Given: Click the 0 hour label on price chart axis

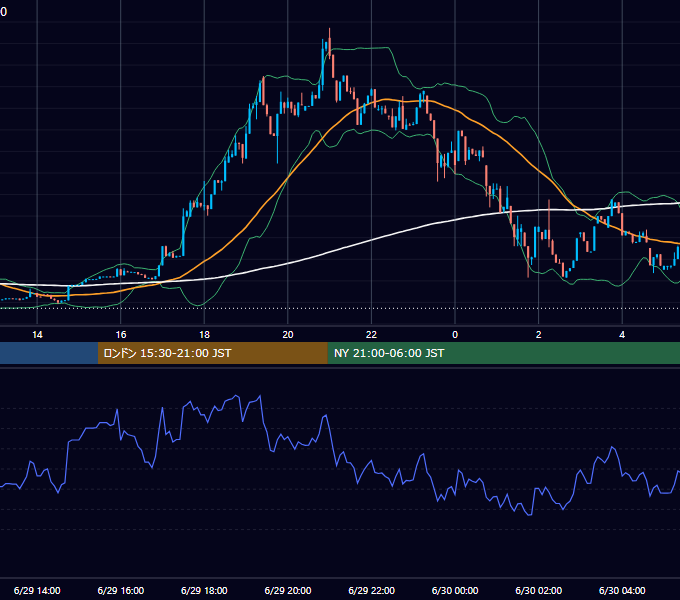Looking at the screenshot, I should 455,335.
